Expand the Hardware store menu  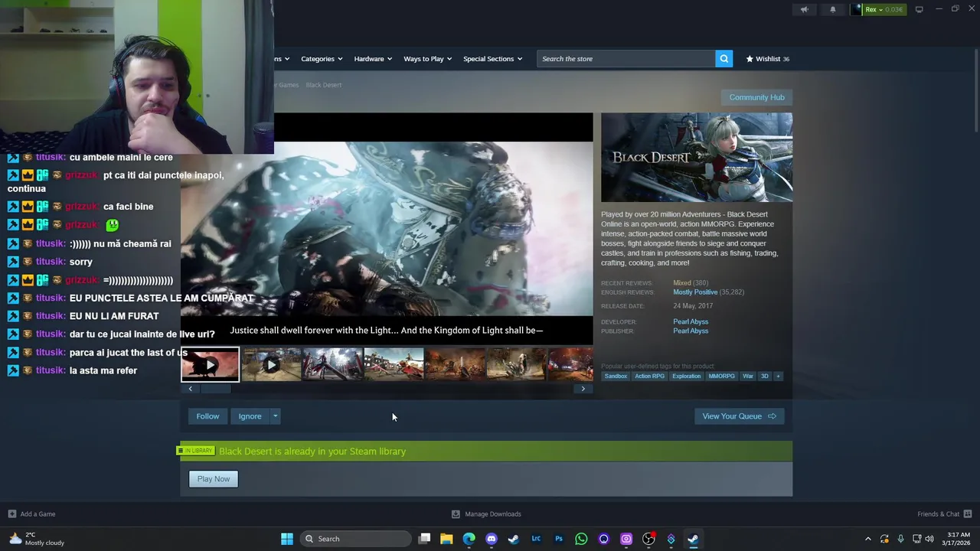[373, 59]
